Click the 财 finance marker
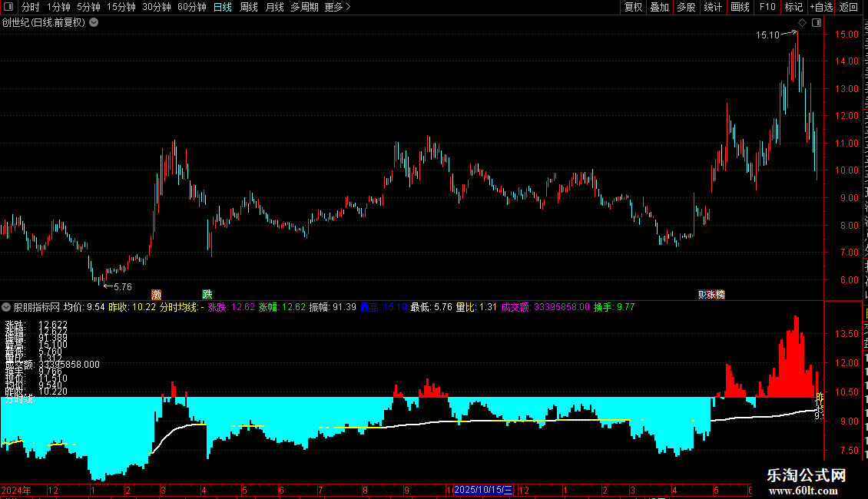Viewport: 868px width, 499px height. coord(702,295)
